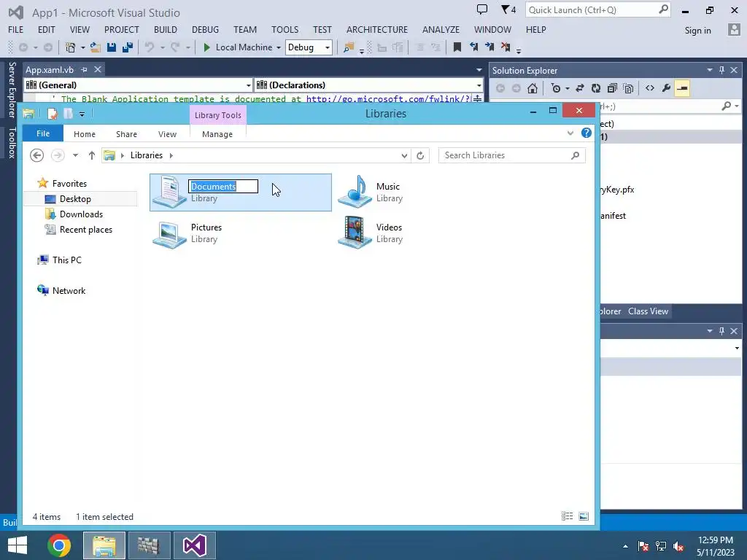Open the BUILD menu
Screen dimensions: 747x560
coord(166,29)
